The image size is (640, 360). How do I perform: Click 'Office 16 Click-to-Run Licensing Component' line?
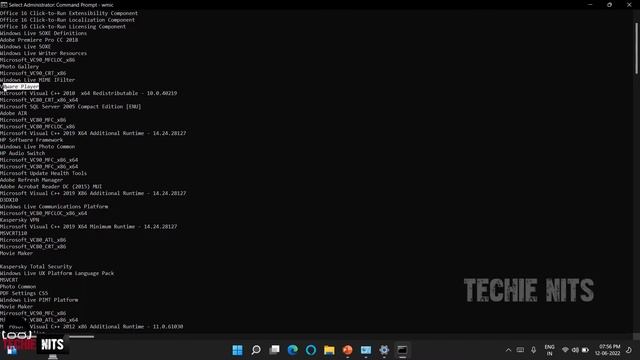point(63,27)
